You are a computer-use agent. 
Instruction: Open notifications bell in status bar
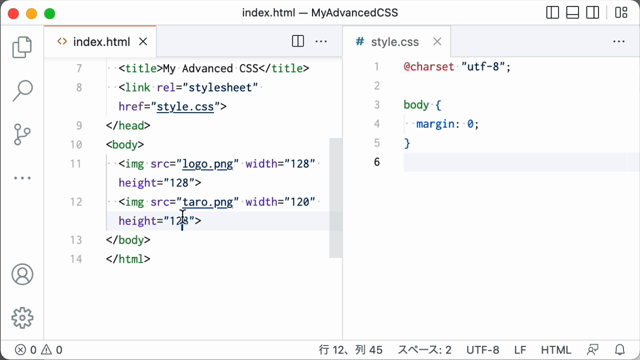pyautogui.click(x=620, y=350)
